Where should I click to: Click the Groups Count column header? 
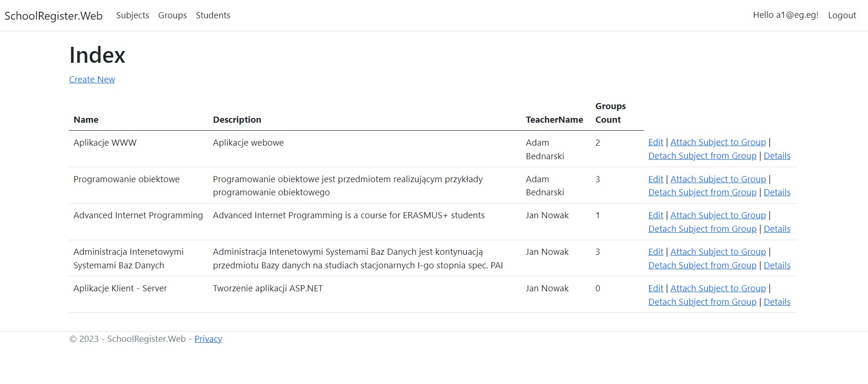coord(610,113)
